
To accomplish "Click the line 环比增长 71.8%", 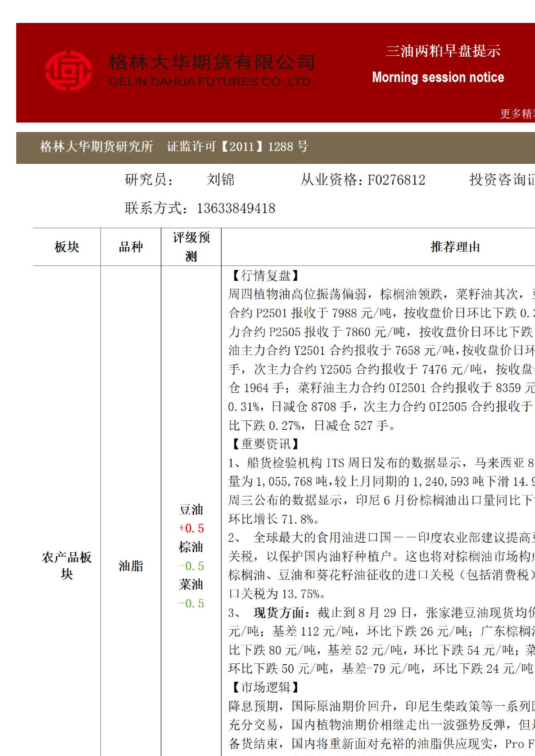I will (274, 519).
